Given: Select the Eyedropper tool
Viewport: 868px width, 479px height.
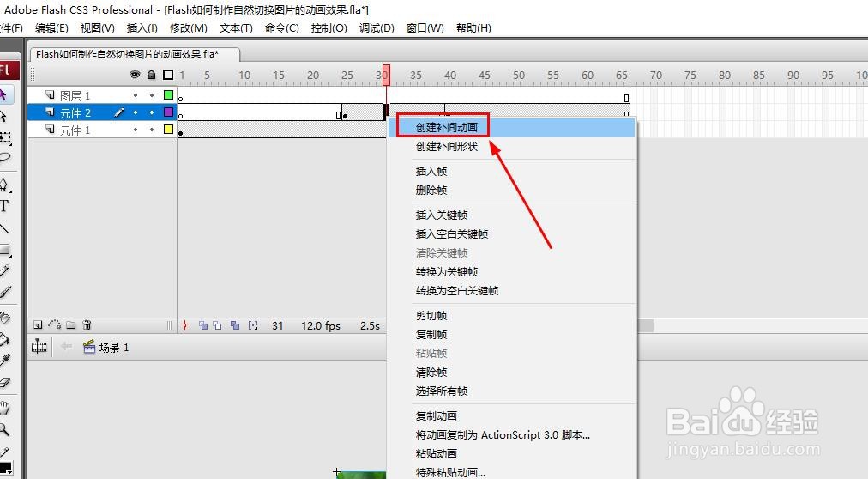Looking at the screenshot, I should (x=4, y=361).
